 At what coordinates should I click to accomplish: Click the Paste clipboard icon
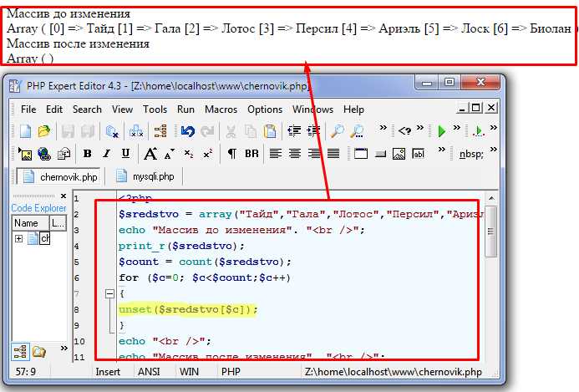270,131
